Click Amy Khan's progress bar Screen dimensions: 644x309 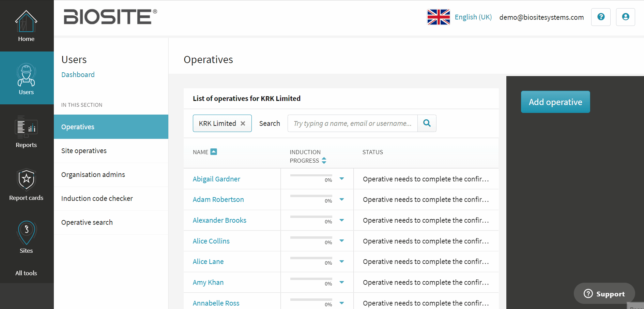[x=311, y=279]
